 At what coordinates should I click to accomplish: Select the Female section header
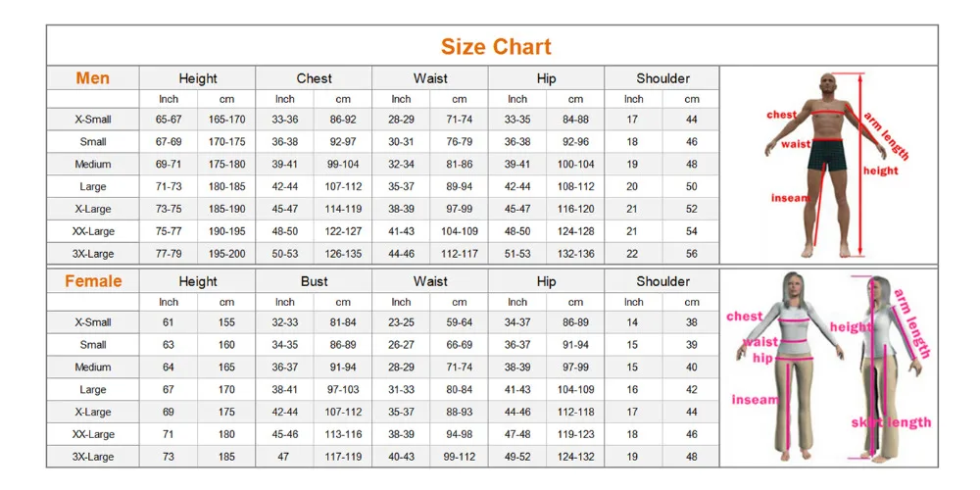93,281
